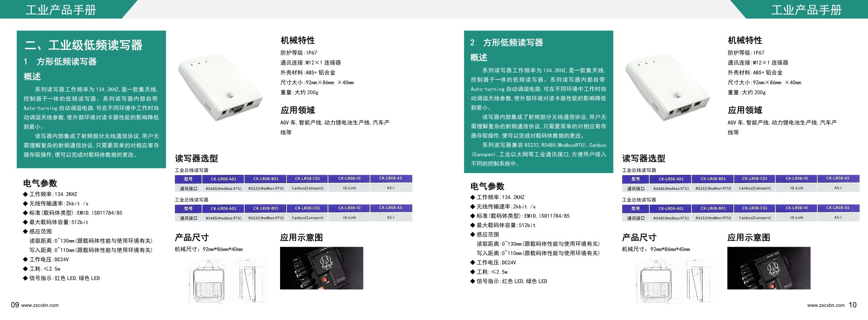Select the "Auto-turning 自动调谐电路" line on page 09

point(91,108)
